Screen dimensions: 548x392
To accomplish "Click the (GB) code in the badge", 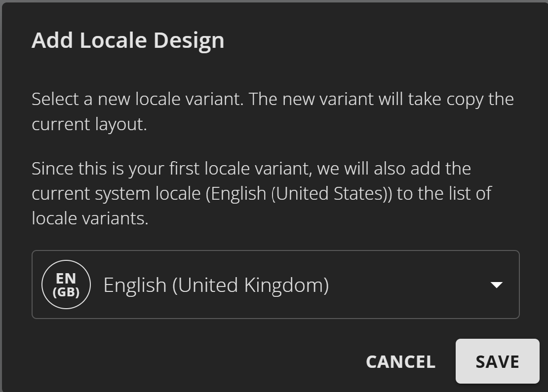I will 66,292.
